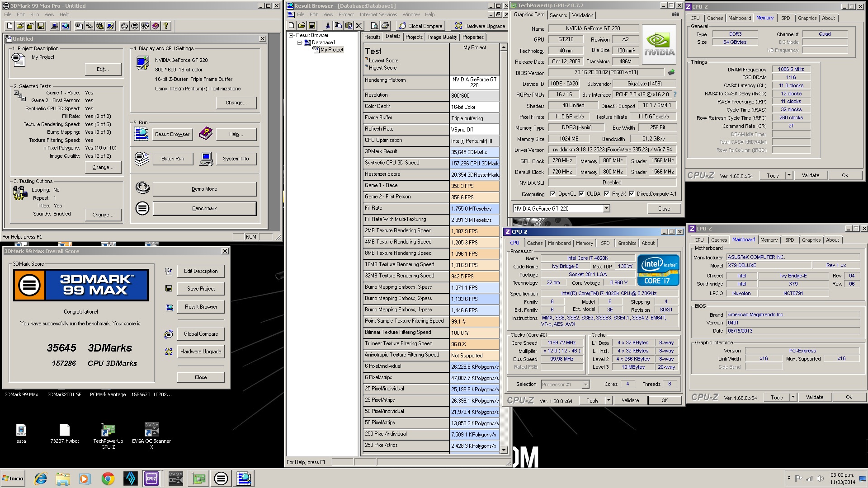
Task: Click Demo Mode ring icon in 3DMark toolbar
Action: pos(124,26)
